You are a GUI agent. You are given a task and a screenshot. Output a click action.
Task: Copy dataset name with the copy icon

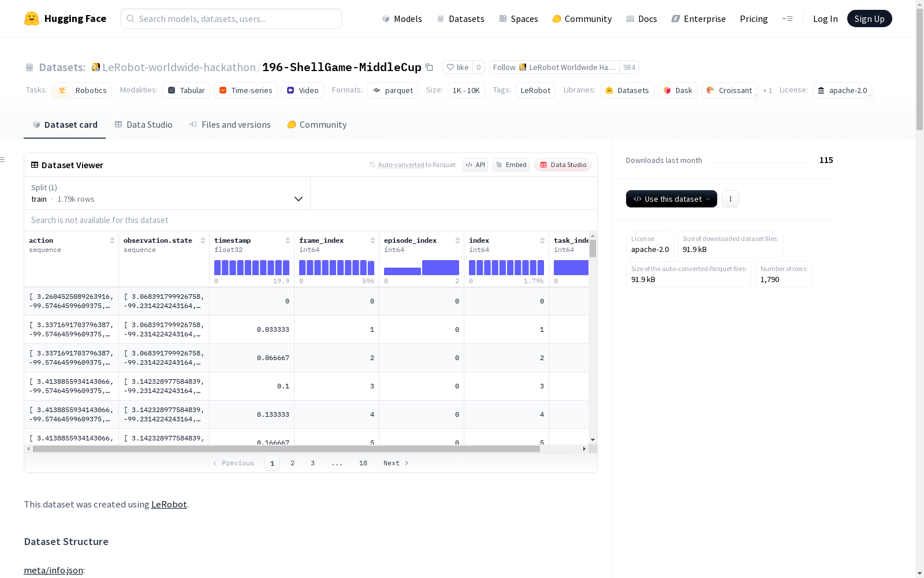pos(429,67)
